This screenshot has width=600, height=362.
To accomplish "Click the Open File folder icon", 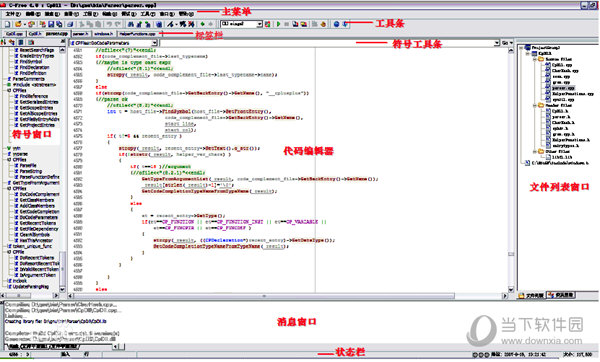I will [18, 24].
